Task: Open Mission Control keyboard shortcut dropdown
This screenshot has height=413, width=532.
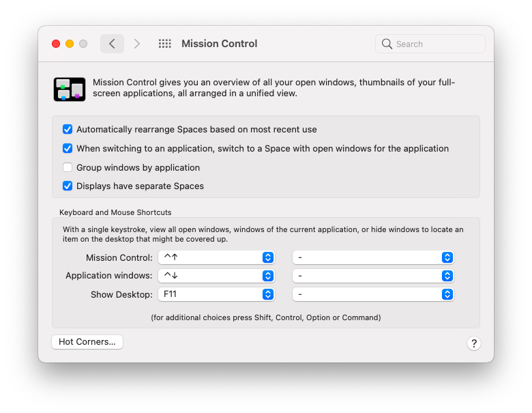Action: coord(216,257)
